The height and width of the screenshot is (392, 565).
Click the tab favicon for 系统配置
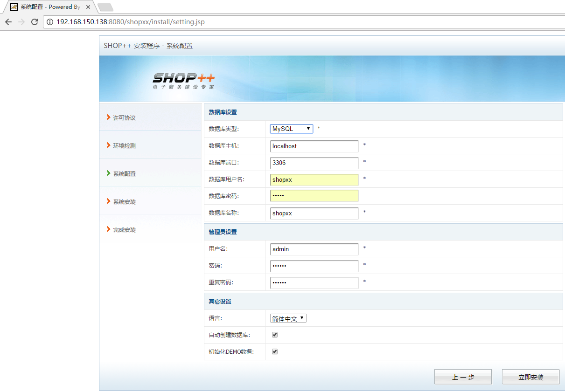click(x=14, y=7)
